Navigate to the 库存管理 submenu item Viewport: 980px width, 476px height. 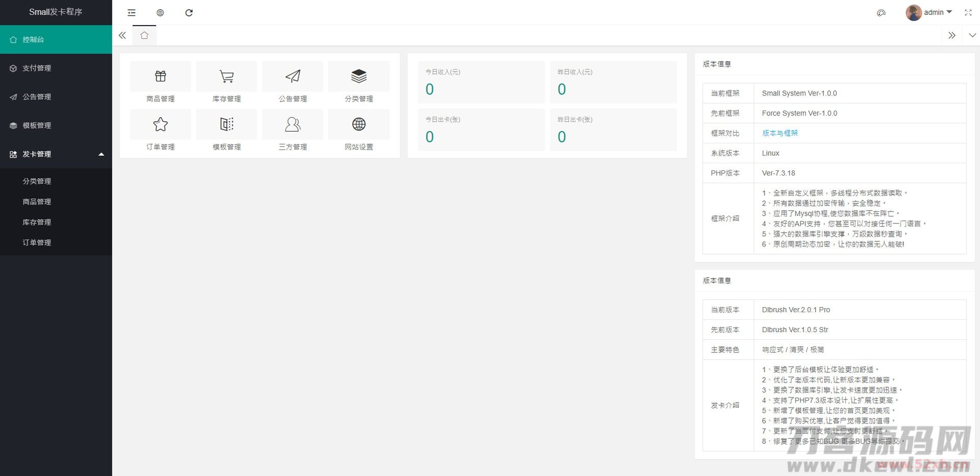click(x=37, y=222)
